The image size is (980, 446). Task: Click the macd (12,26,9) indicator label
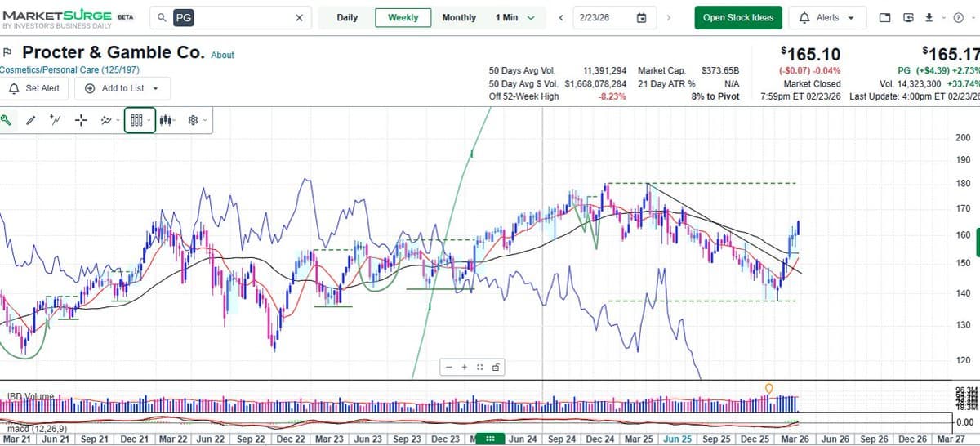(x=37, y=428)
